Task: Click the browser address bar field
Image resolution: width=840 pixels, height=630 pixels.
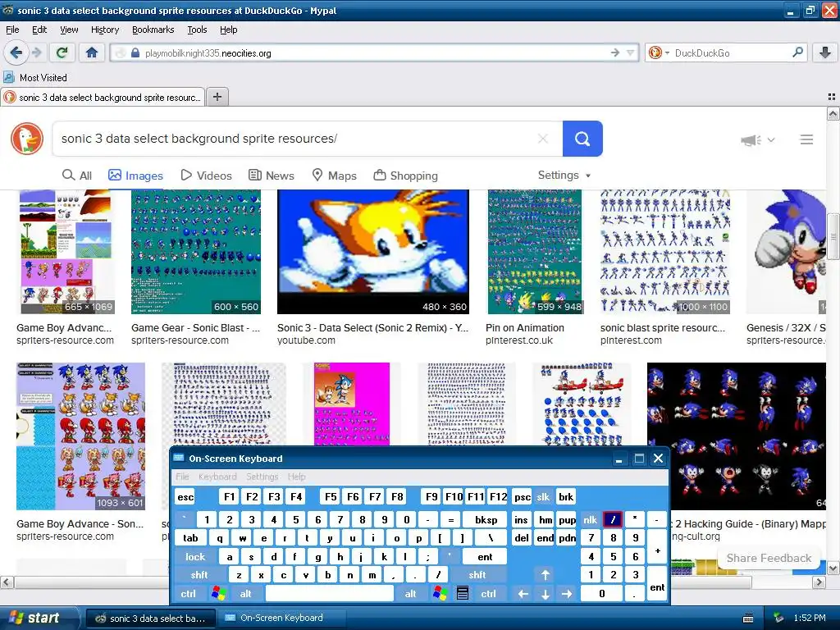Action: 374,52
